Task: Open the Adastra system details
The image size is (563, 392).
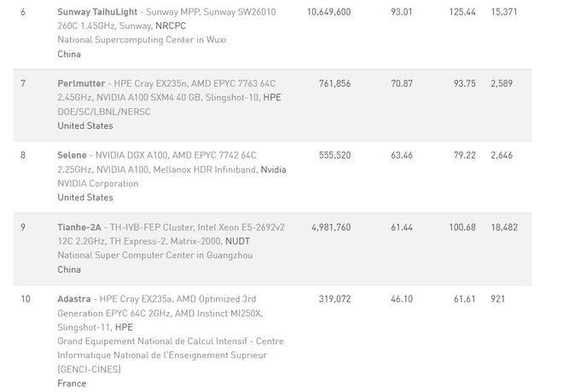Action: pyautogui.click(x=74, y=299)
